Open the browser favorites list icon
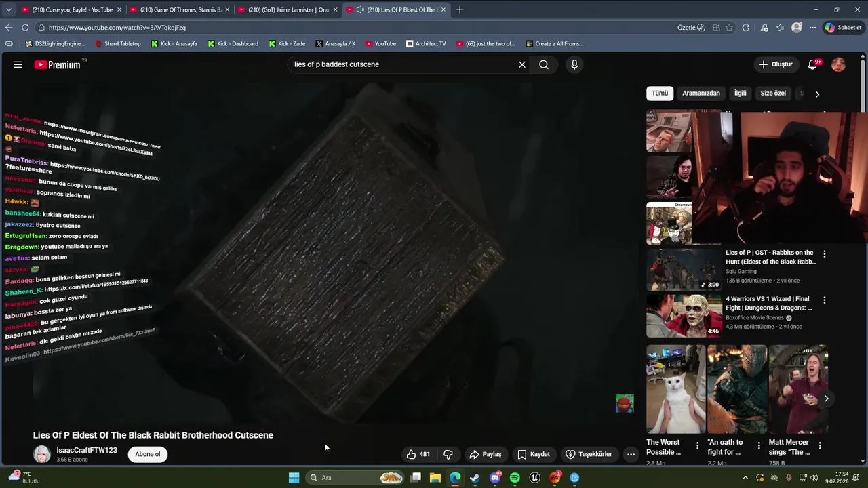Image resolution: width=868 pixels, height=488 pixels. [780, 28]
